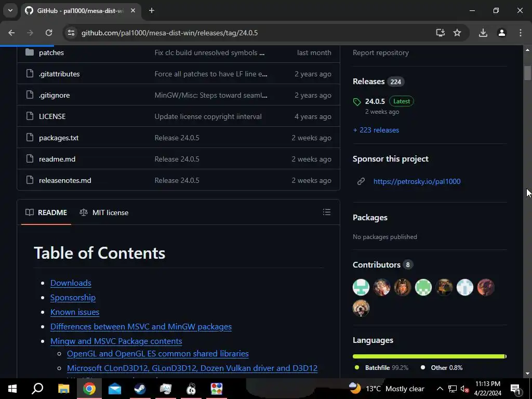532x399 pixels.
Task: Open the tab search dropdown arrow
Action: click(10, 10)
